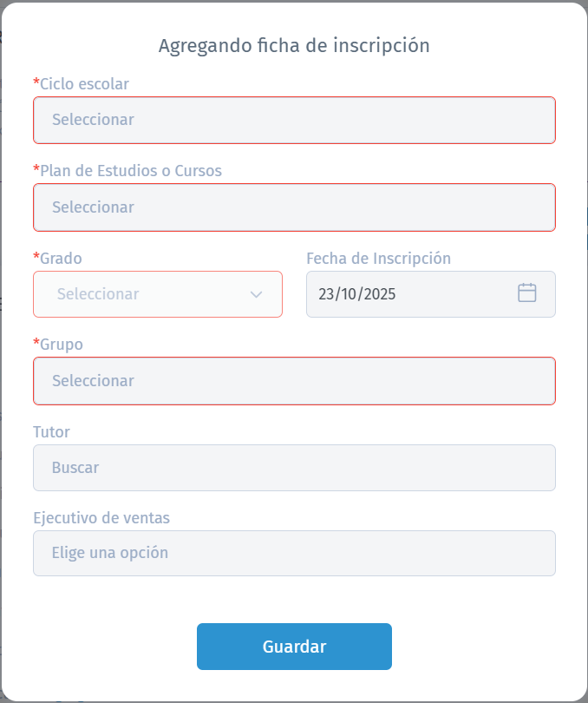The image size is (588, 703).
Task: Click the date value 23/10/2025
Action: pos(357,293)
